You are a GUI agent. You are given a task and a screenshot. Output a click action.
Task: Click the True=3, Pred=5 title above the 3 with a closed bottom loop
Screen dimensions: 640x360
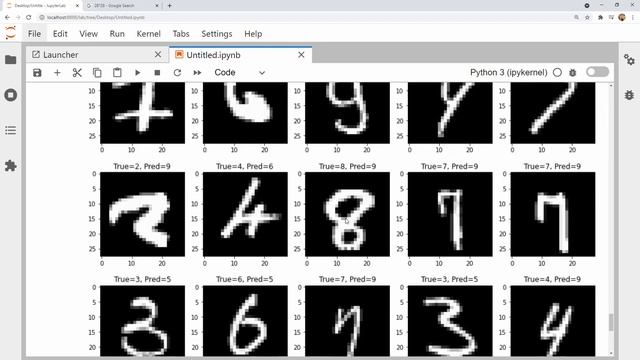click(x=142, y=279)
